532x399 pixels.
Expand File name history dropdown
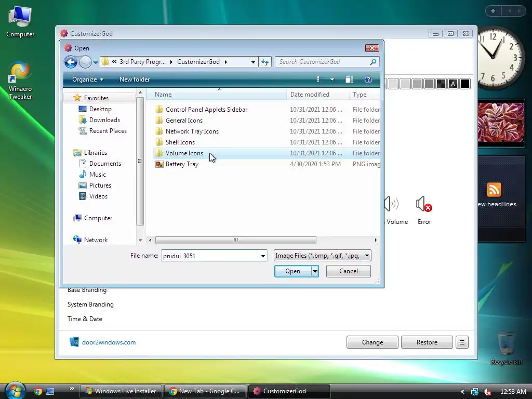click(x=263, y=256)
